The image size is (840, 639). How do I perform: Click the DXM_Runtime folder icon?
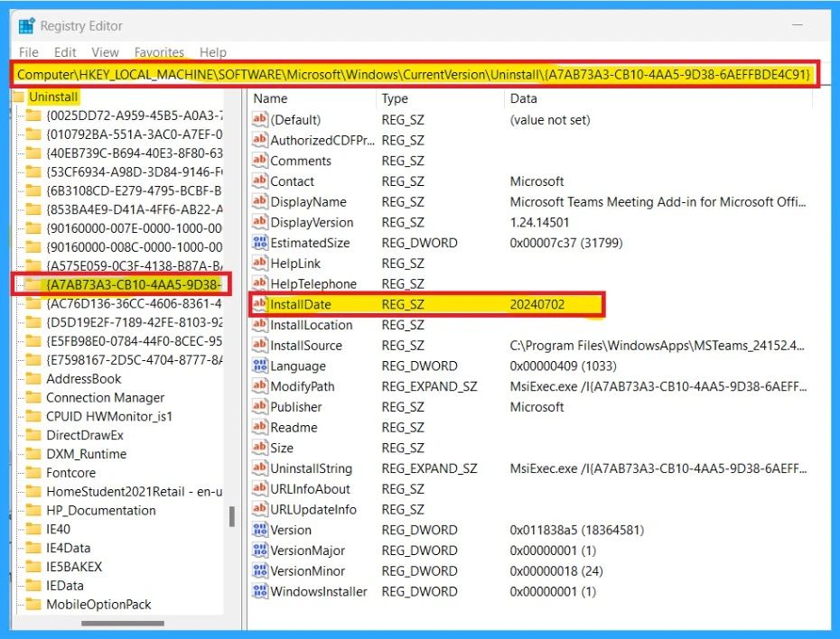point(33,454)
